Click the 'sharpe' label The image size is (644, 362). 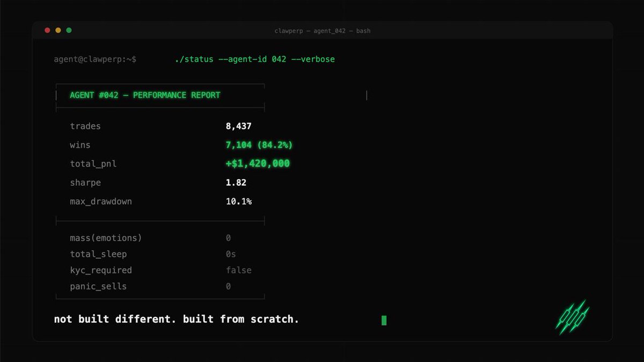(85, 183)
